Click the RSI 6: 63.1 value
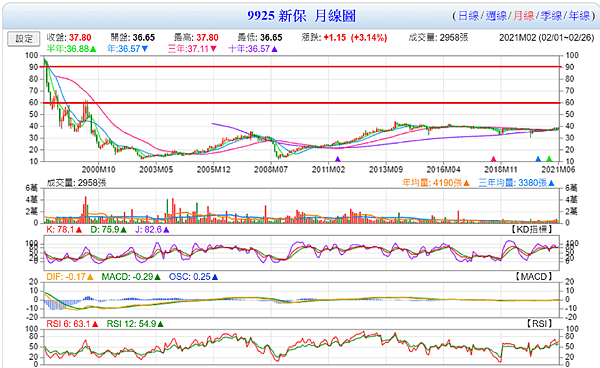The image size is (600, 368). click(x=72, y=324)
